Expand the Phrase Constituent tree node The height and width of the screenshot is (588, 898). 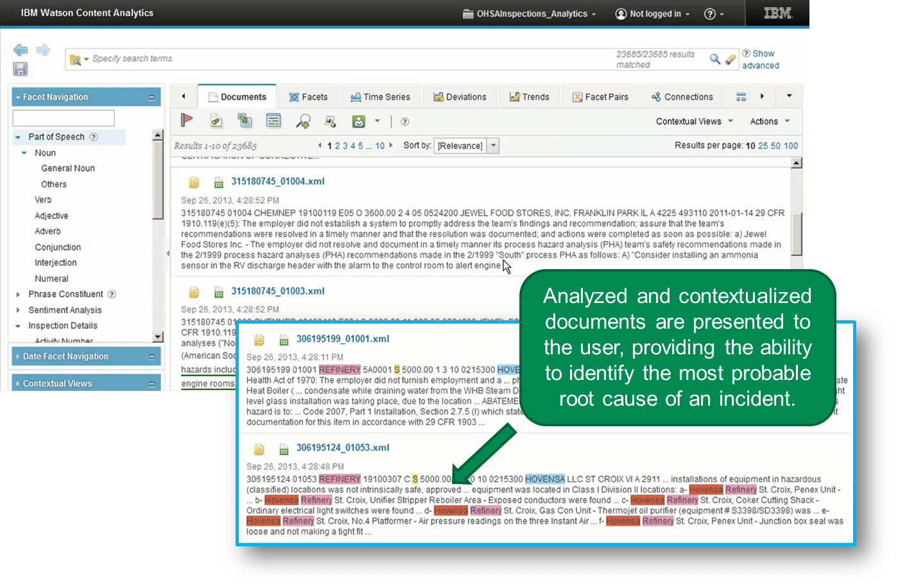(18, 295)
